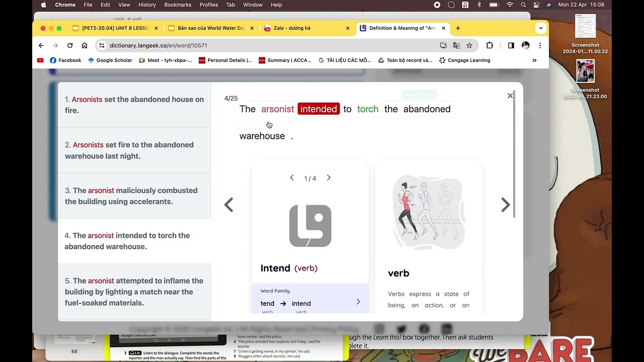
Task: Click the word abandoned in the sentence
Action: pos(427,109)
